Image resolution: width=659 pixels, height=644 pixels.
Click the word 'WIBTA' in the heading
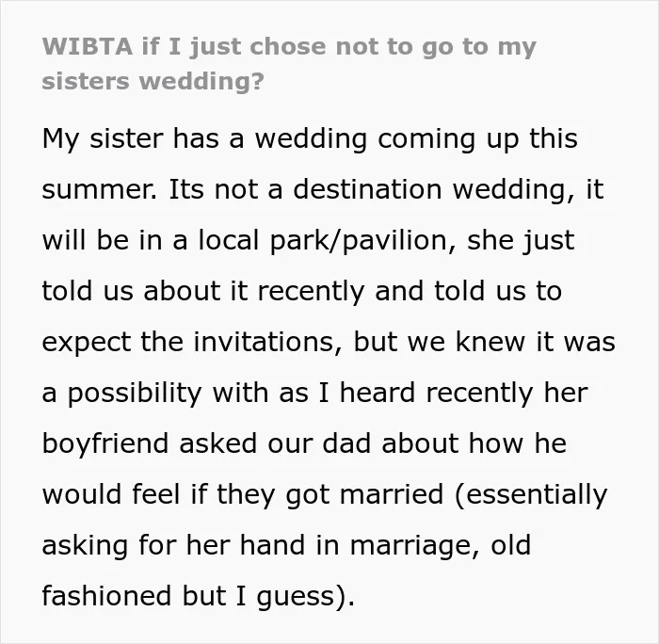coord(88,47)
